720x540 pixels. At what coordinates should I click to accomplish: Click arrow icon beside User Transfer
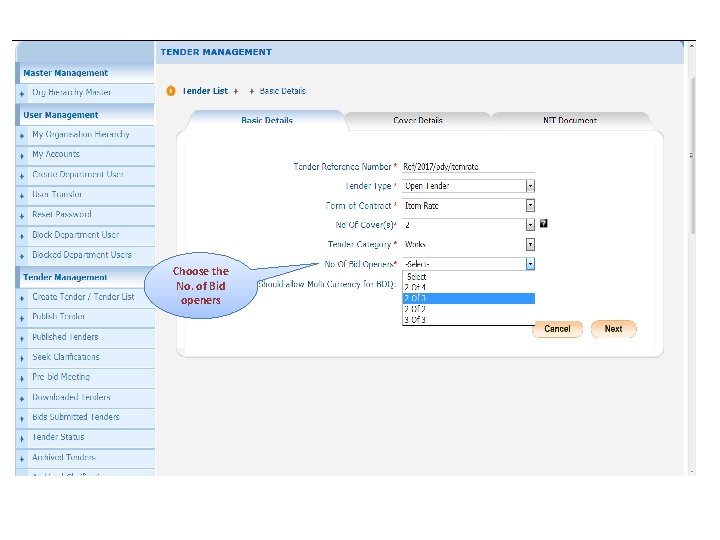[x=22, y=196]
